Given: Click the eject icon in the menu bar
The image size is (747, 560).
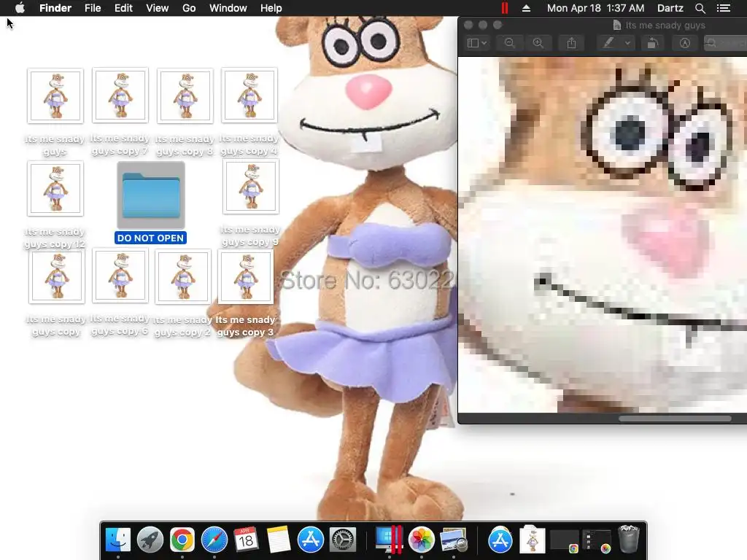Looking at the screenshot, I should pos(527,8).
